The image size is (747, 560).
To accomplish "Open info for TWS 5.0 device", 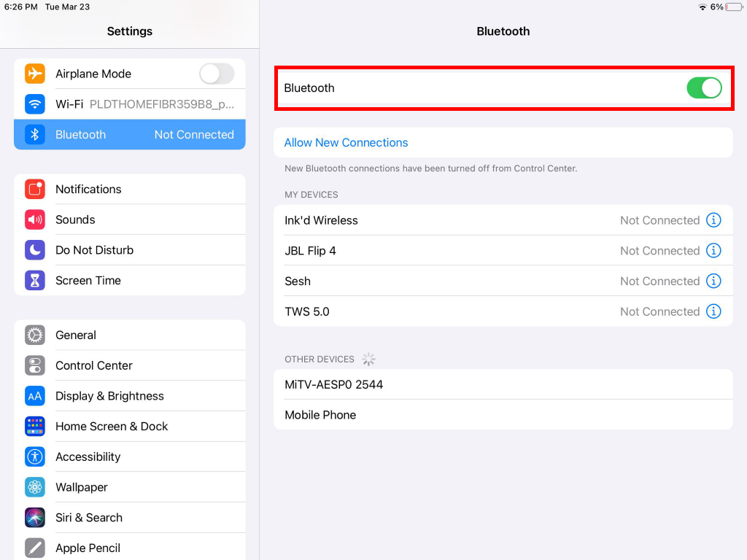I will coord(713,311).
